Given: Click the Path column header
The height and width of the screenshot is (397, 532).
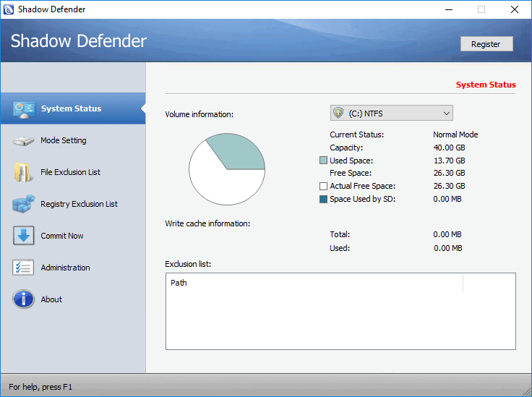Looking at the screenshot, I should pos(314,283).
